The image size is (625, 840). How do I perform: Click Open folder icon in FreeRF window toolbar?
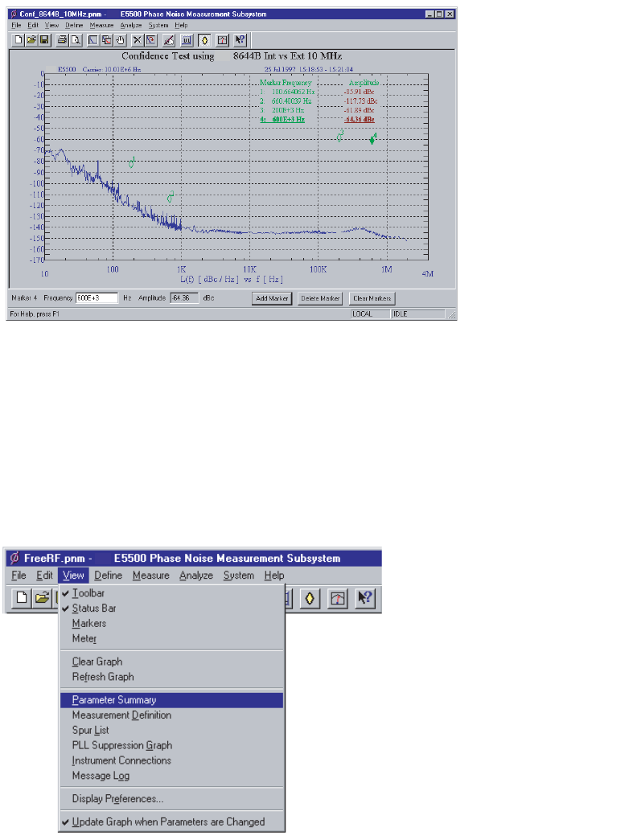tap(43, 598)
